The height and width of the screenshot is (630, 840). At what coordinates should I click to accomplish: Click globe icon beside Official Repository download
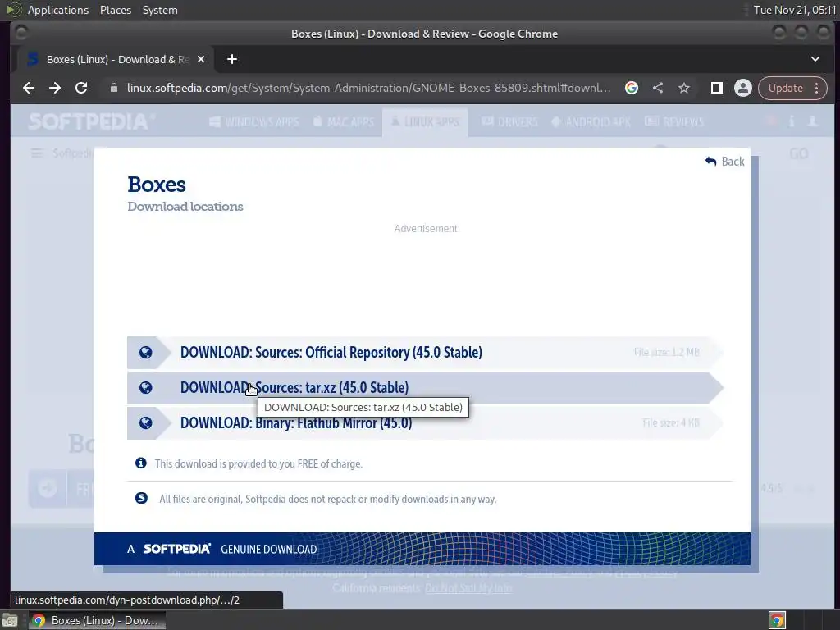point(146,353)
